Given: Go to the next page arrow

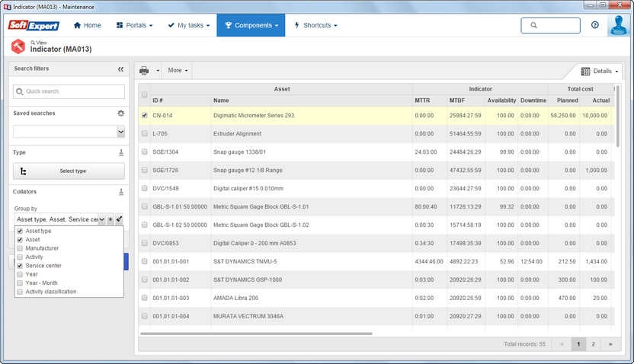Looking at the screenshot, I should coord(610,344).
